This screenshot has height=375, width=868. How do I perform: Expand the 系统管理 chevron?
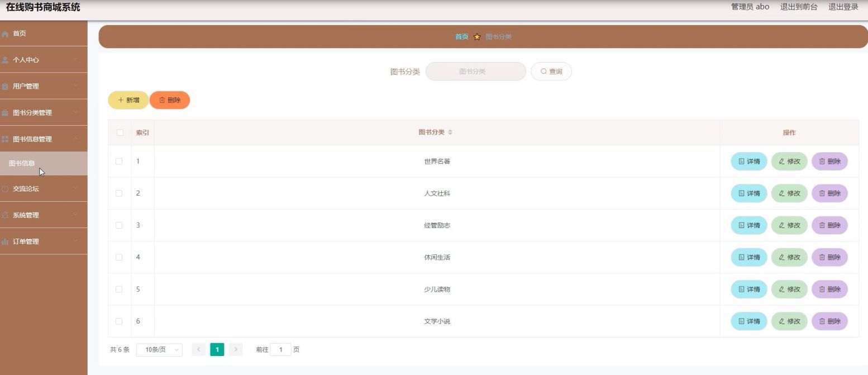point(75,215)
